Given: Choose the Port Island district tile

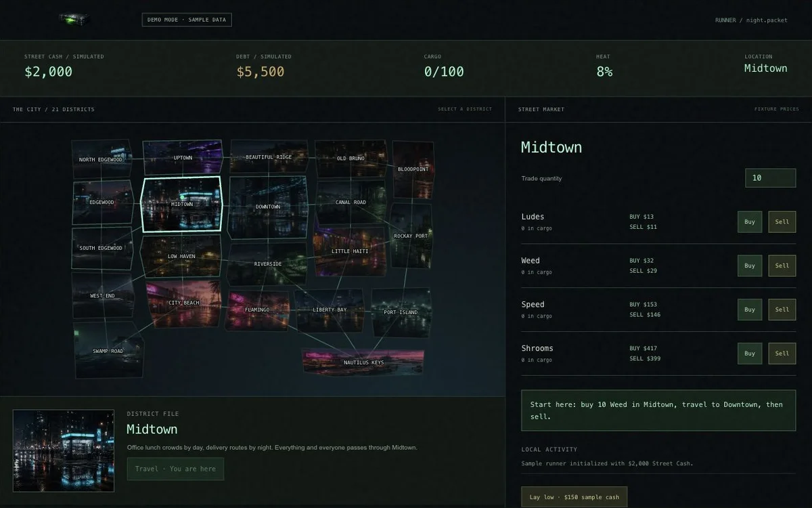Looking at the screenshot, I should coord(401,312).
